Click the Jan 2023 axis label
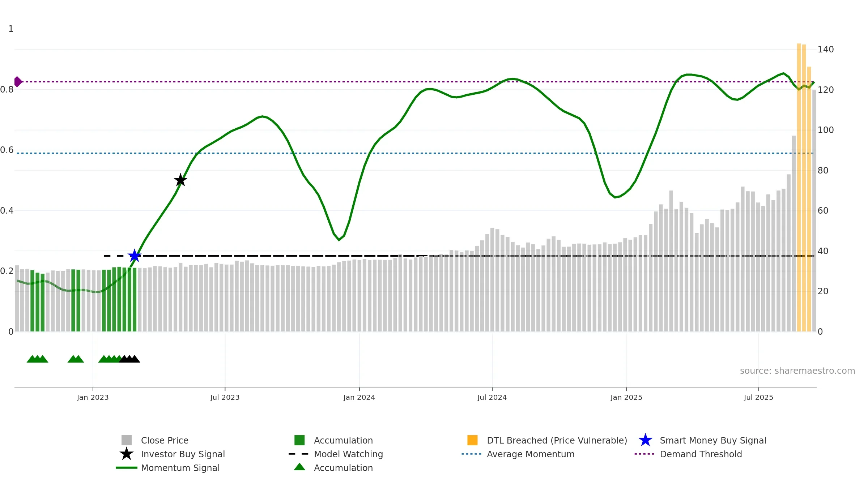868x488 pixels. click(x=93, y=398)
